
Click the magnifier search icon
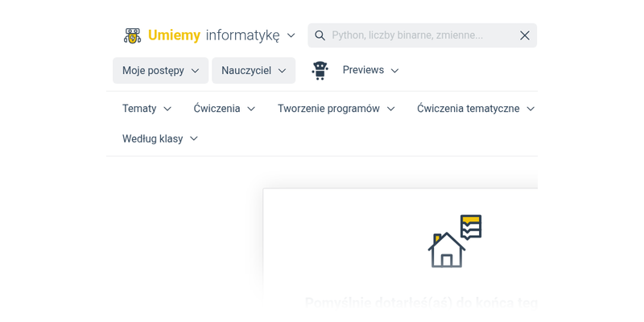tap(320, 35)
